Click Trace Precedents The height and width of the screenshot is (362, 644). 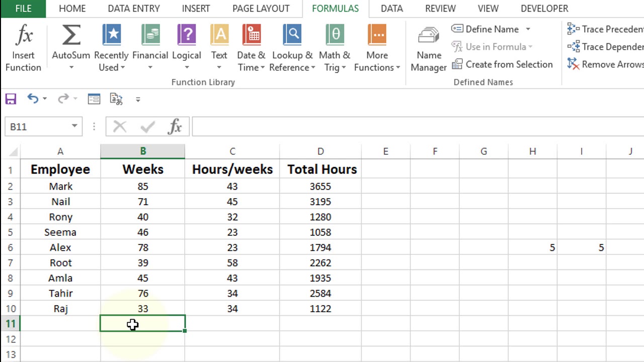click(605, 29)
